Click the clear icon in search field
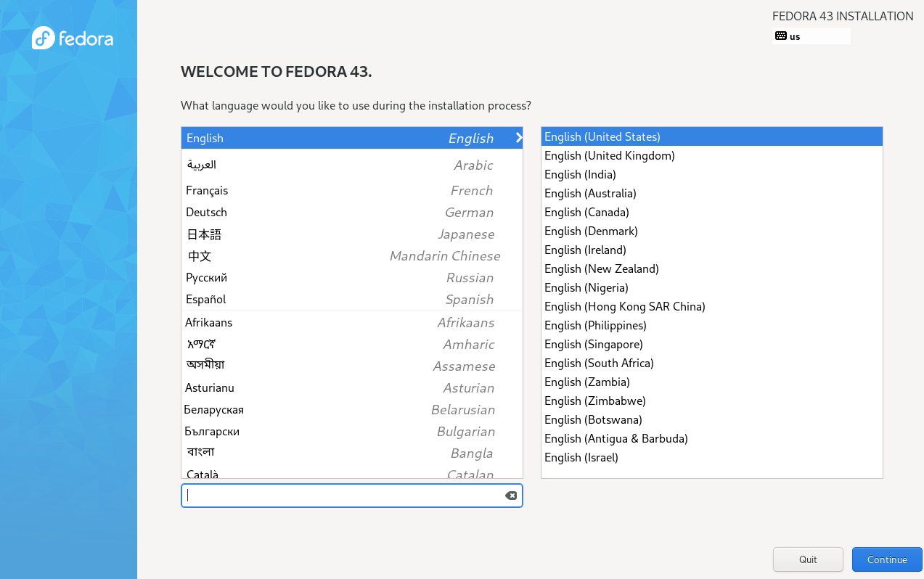 pos(511,496)
